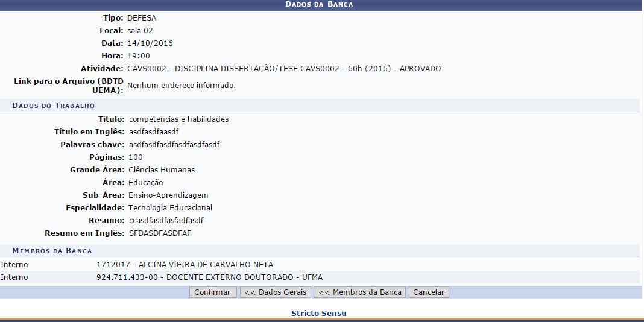Click the time value 19:00
The width and height of the screenshot is (644, 322).
[x=139, y=56]
